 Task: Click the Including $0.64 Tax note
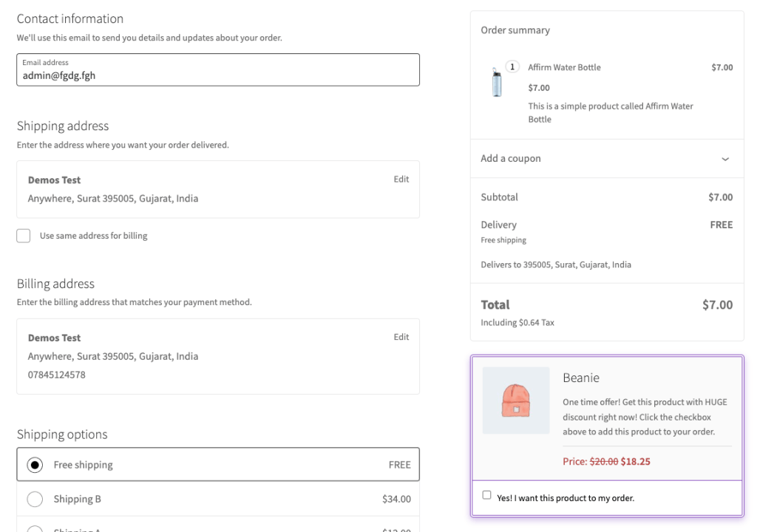(517, 322)
